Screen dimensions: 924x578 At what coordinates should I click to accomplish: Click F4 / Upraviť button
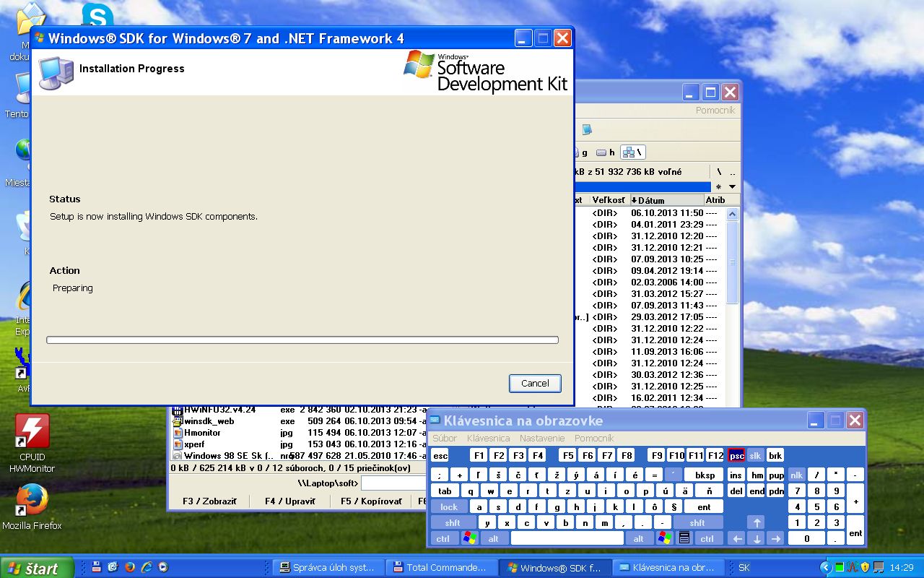[x=290, y=501]
